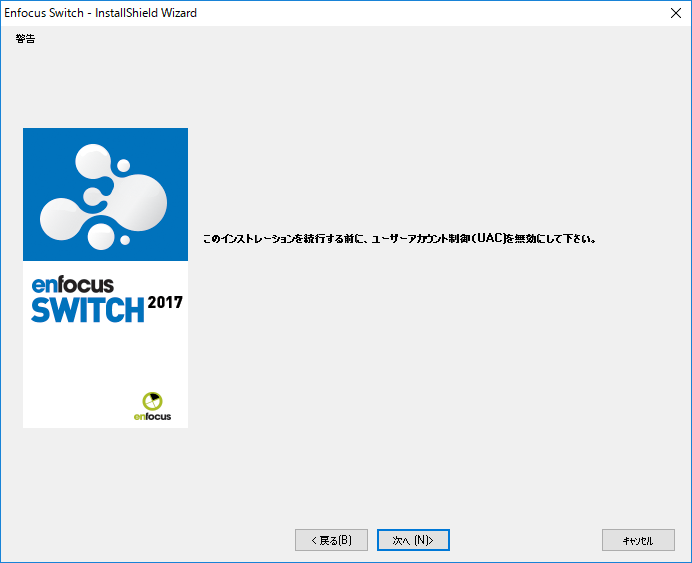Click the white bubbles Switch logo
This screenshot has width=692, height=563.
[x=103, y=197]
